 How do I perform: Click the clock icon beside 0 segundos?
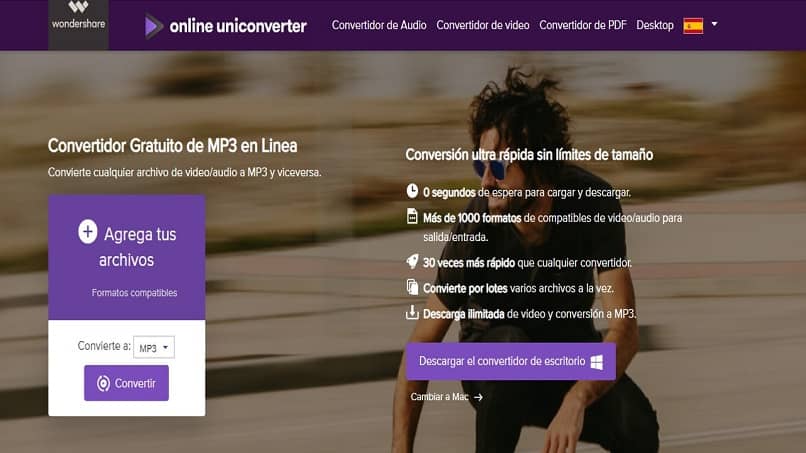[412, 191]
